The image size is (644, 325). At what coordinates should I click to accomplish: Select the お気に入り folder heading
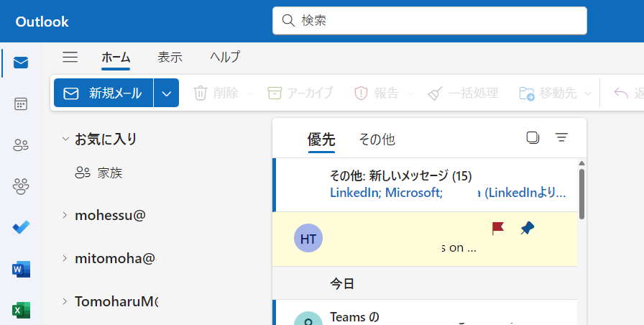point(106,139)
